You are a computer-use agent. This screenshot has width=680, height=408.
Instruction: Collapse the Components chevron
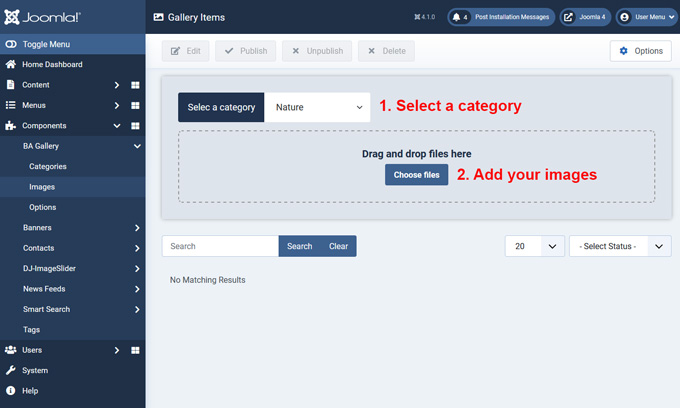117,126
